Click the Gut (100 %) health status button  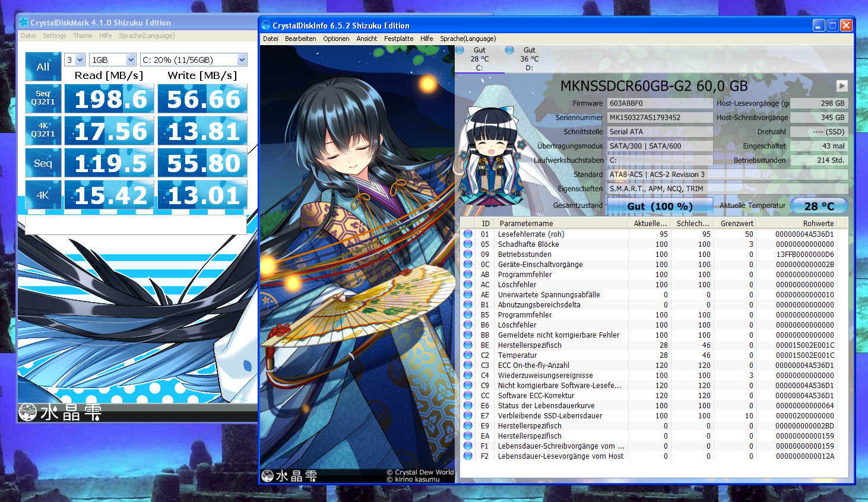coord(660,206)
